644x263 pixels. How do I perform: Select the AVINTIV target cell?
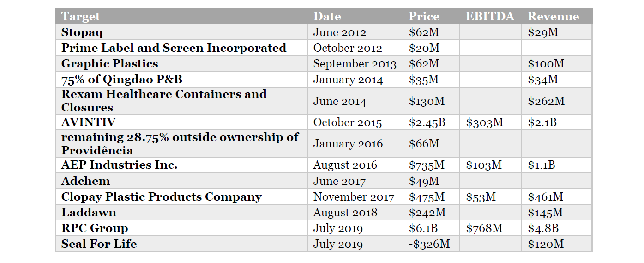point(88,122)
